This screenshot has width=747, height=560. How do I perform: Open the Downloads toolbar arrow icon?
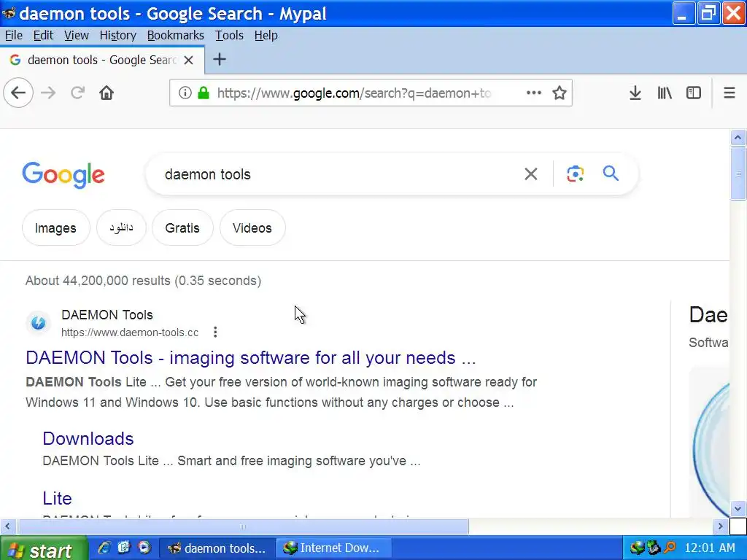pyautogui.click(x=635, y=93)
